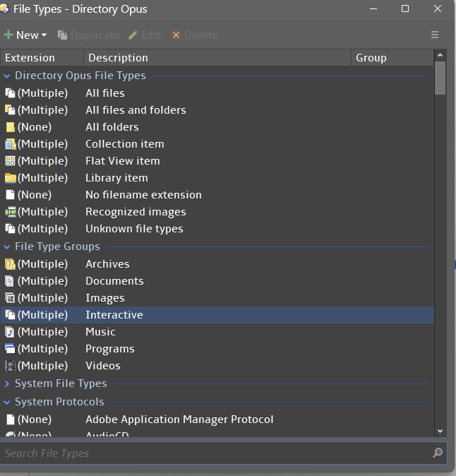
Task: Click the vertical scrollbar thumb
Action: click(x=440, y=78)
